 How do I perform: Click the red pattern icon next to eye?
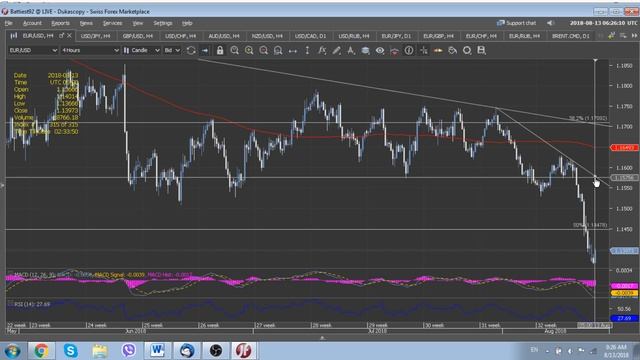tap(394, 51)
